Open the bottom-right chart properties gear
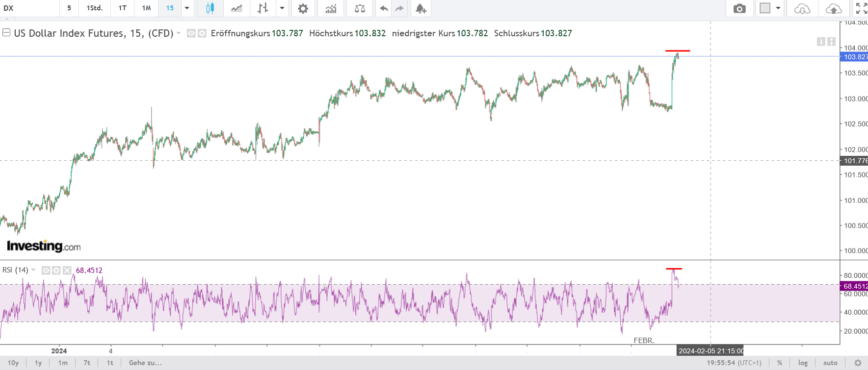The image size is (868, 370). tap(858, 363)
